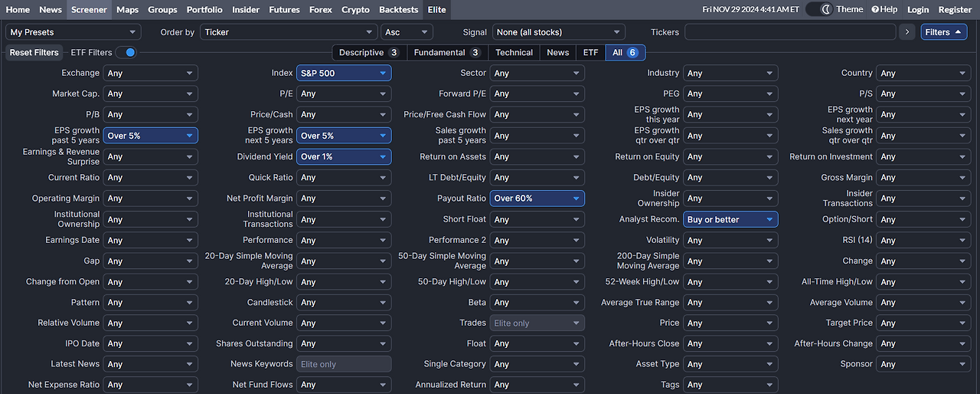Open the Forex menu item
The width and height of the screenshot is (980, 394).
coord(321,9)
